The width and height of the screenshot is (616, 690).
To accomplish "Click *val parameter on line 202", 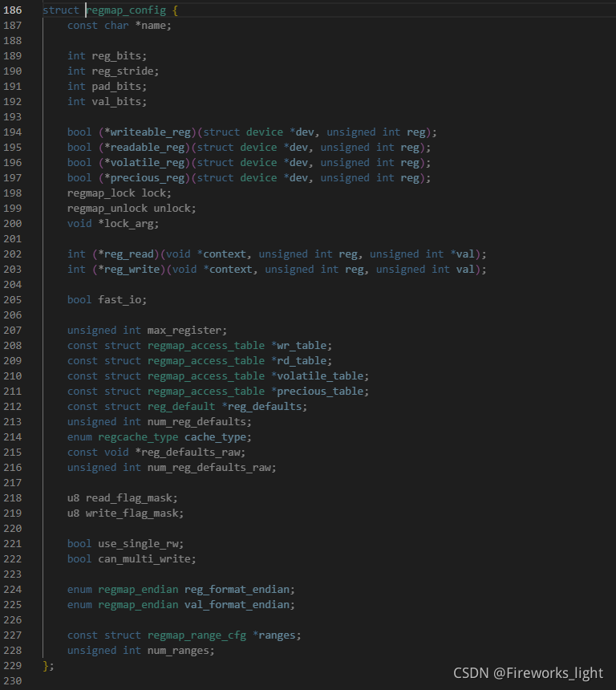I will [x=463, y=254].
